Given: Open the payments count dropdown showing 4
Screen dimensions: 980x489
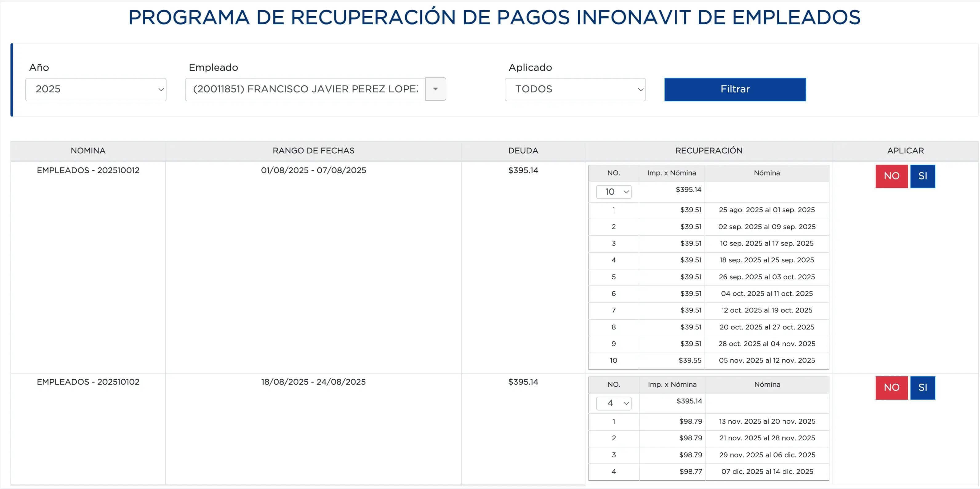Looking at the screenshot, I should tap(613, 403).
